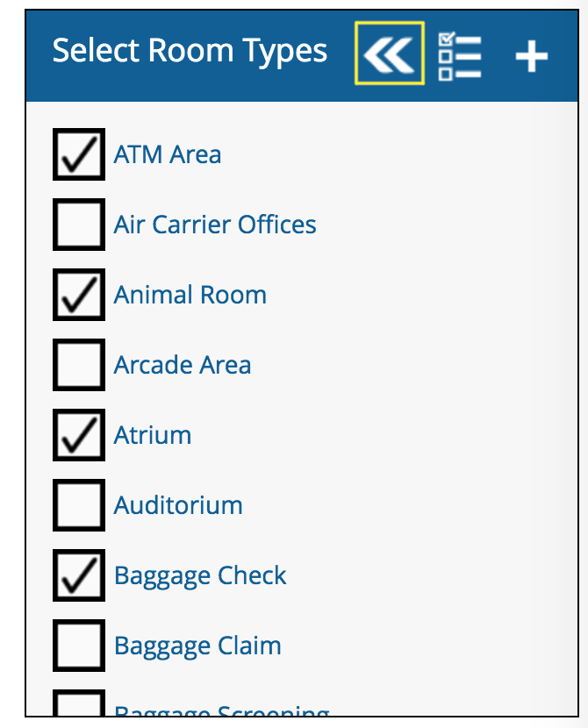Uncheck the Animal Room checkbox

pyautogui.click(x=79, y=295)
